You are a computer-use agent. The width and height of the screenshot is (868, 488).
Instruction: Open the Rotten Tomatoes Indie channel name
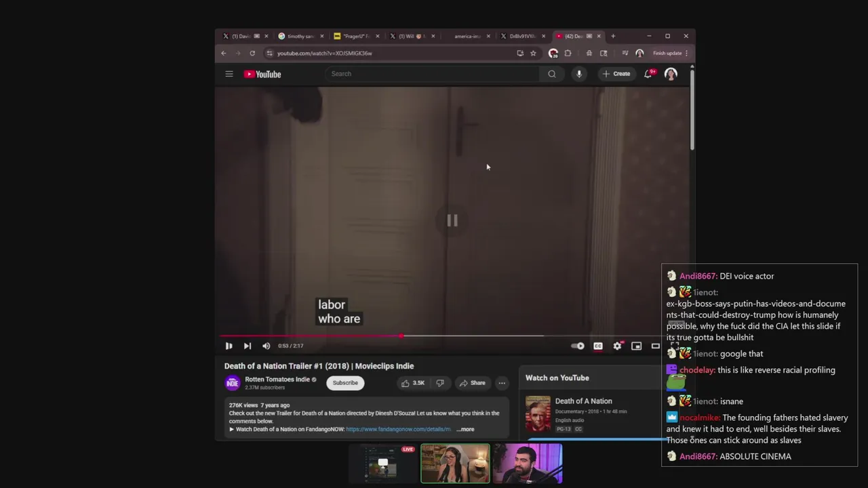tap(277, 380)
